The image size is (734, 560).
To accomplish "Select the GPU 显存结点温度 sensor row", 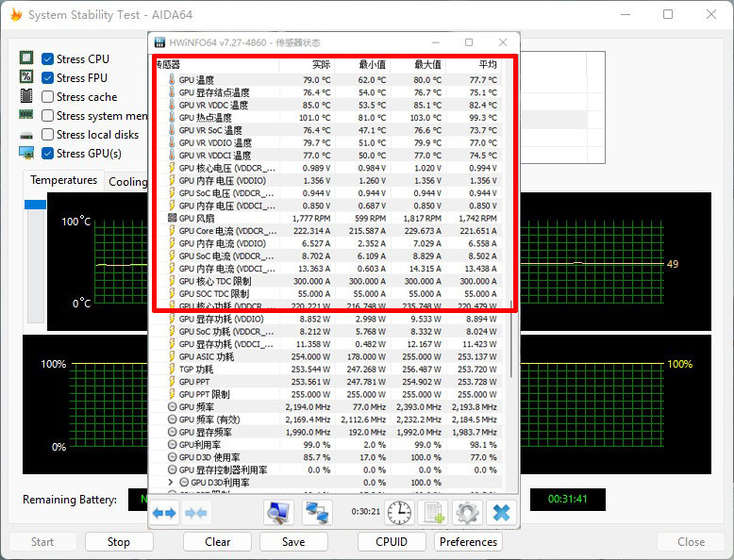I will [325, 92].
